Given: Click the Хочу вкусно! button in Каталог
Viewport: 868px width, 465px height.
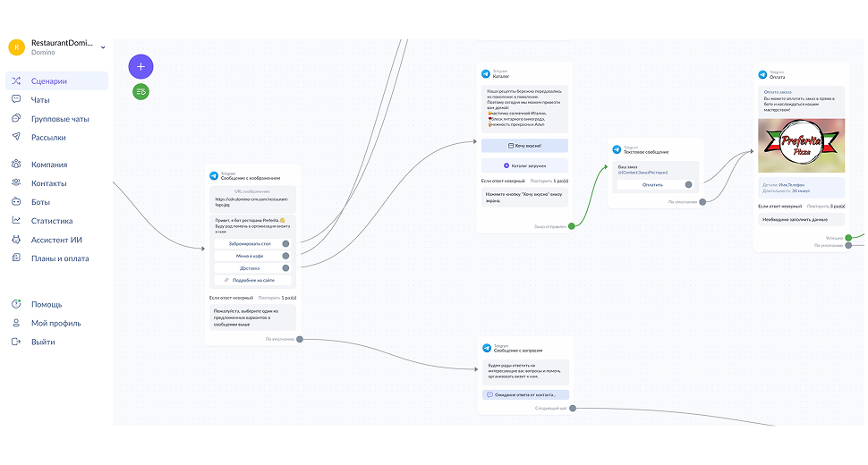Looking at the screenshot, I should click(x=524, y=145).
